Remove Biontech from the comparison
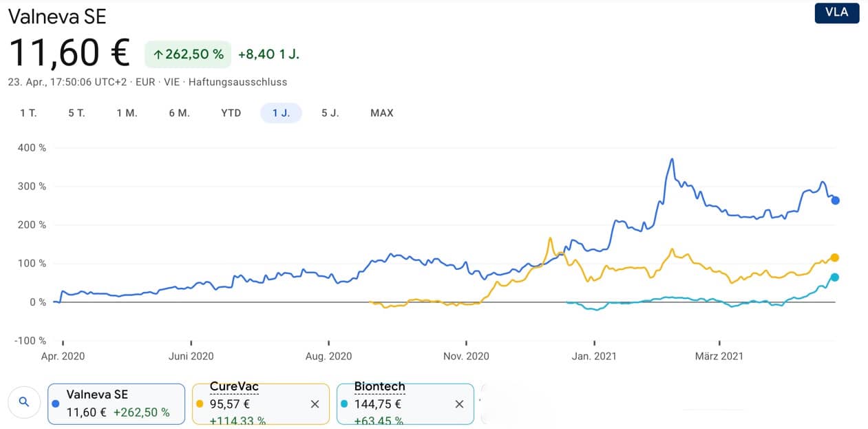The width and height of the screenshot is (868, 429). (x=459, y=404)
